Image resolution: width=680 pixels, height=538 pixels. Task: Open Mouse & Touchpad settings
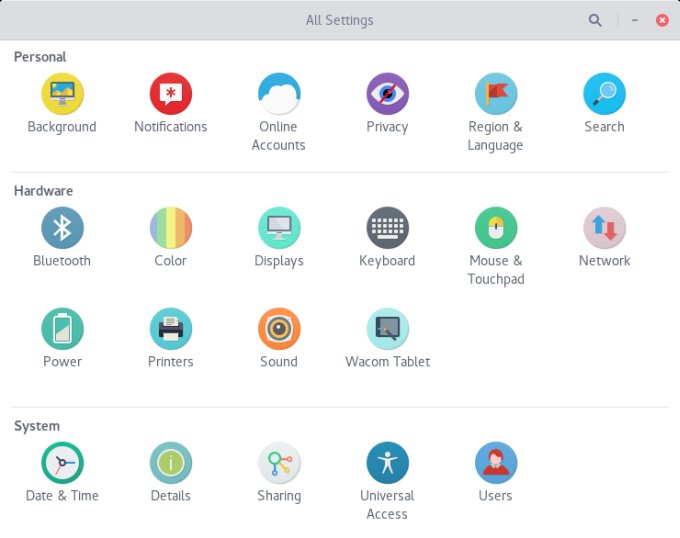495,229
